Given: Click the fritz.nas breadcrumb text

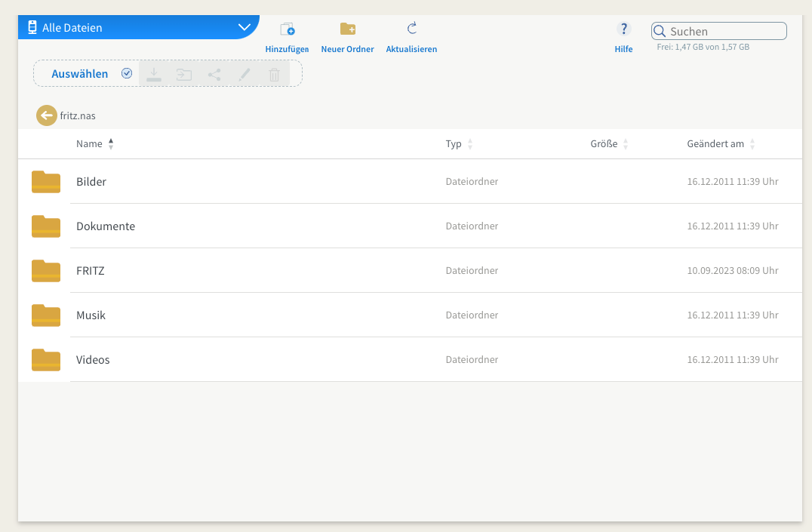Looking at the screenshot, I should pyautogui.click(x=78, y=116).
